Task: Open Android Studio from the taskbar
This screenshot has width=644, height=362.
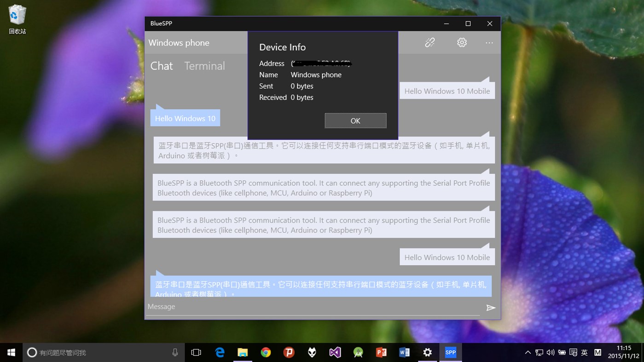Action: 358,352
